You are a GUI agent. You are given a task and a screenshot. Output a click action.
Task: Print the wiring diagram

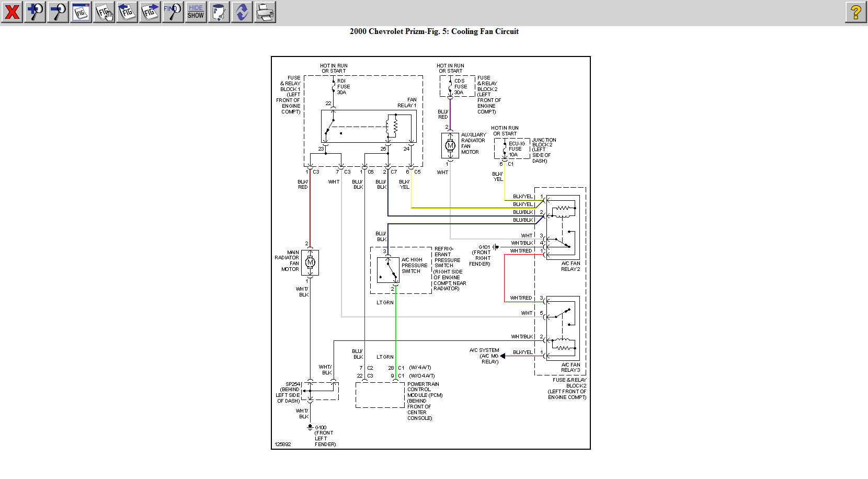[x=265, y=12]
